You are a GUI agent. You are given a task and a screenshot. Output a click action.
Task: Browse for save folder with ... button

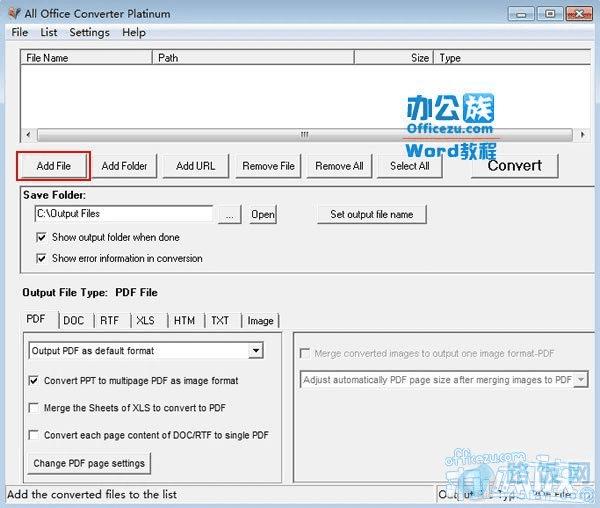(230, 214)
